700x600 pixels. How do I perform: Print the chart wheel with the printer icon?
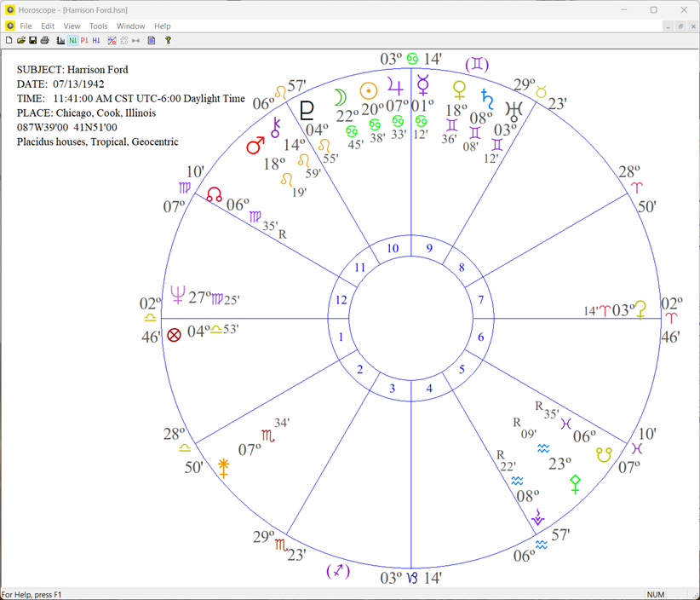pos(43,40)
